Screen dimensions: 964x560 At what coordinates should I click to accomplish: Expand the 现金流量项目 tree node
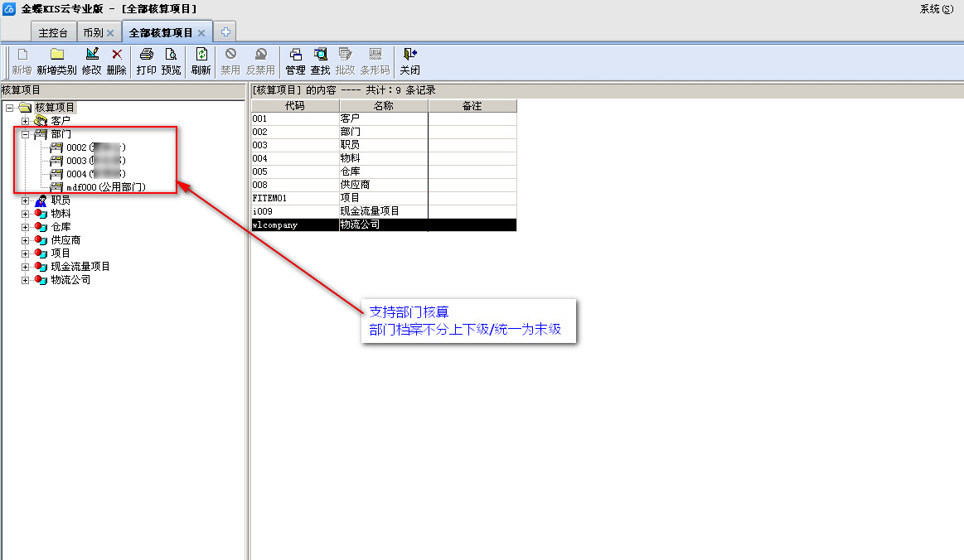click(25, 267)
